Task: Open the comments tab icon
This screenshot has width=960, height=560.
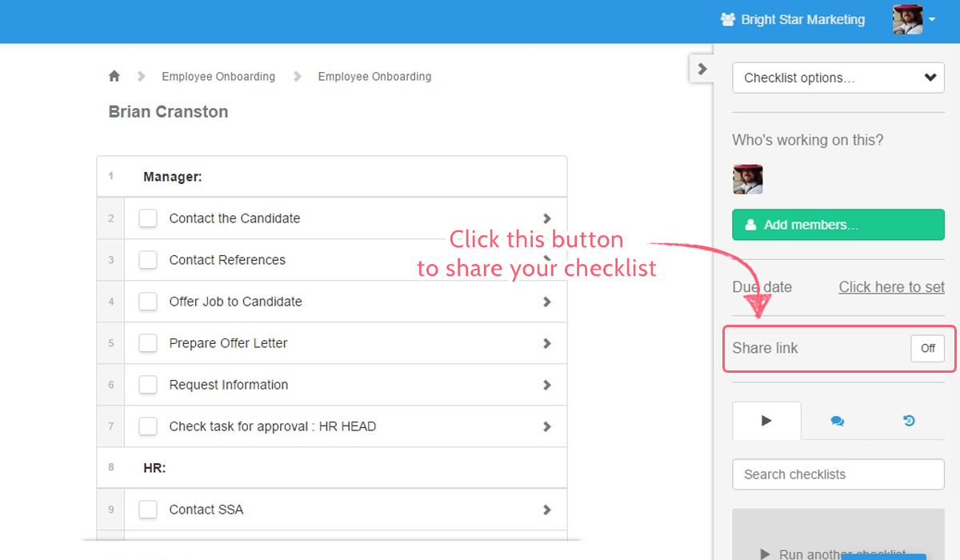Action: point(838,420)
